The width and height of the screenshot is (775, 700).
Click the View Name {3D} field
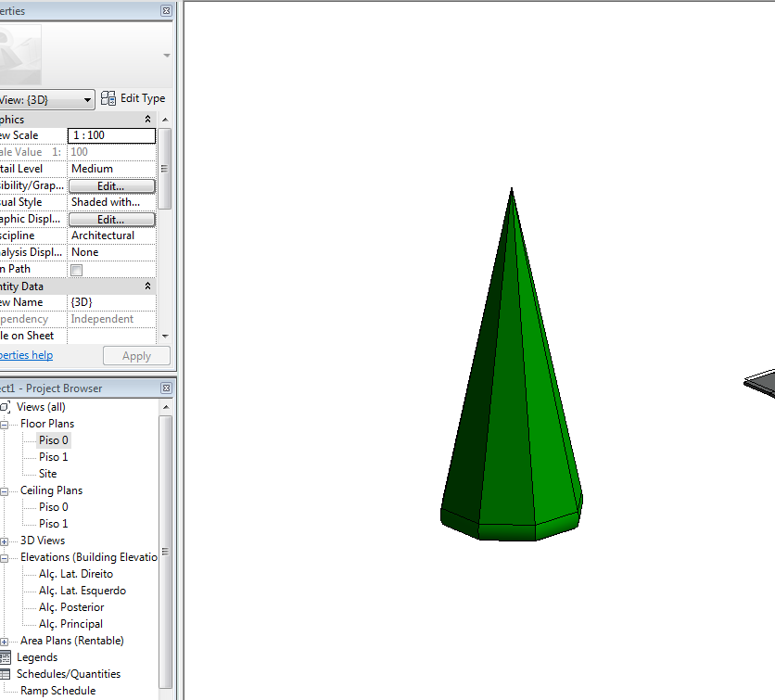pyautogui.click(x=111, y=302)
